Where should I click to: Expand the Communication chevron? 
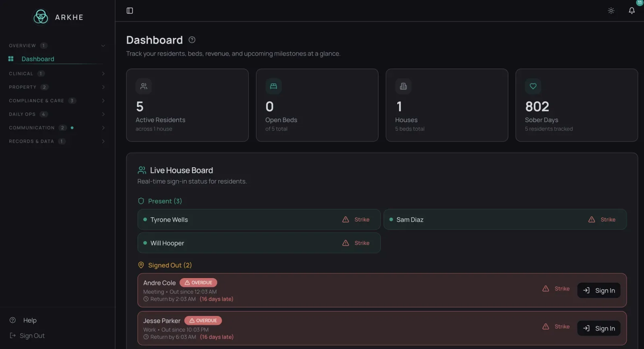(x=103, y=128)
